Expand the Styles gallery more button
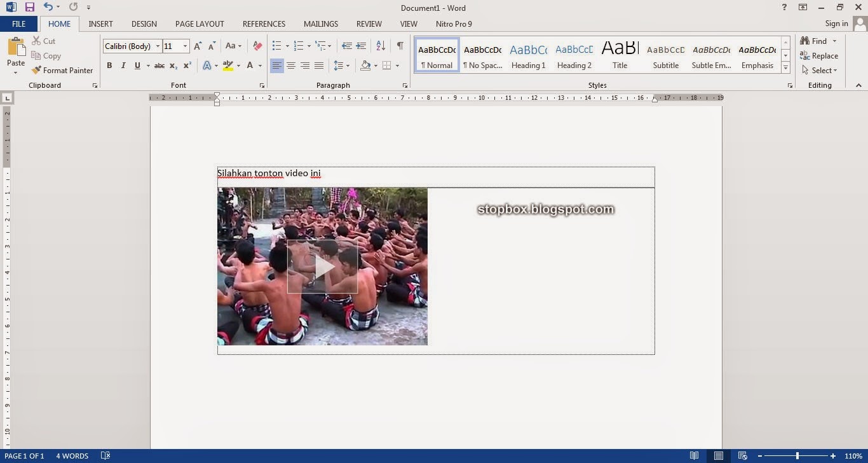This screenshot has width=868, height=463. click(785, 67)
